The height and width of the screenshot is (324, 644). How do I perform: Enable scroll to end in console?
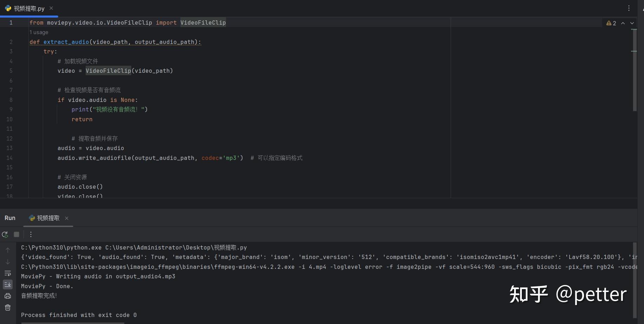point(8,284)
